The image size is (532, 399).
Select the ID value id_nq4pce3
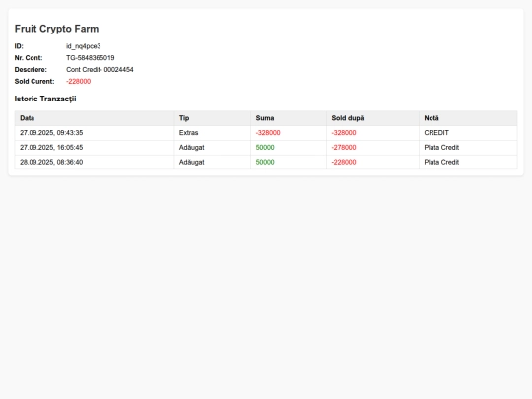click(83, 46)
